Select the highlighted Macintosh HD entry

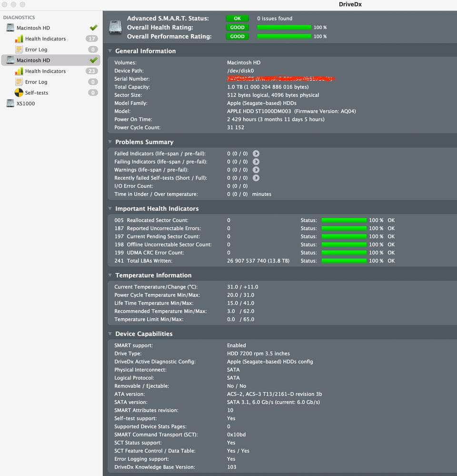(x=51, y=60)
